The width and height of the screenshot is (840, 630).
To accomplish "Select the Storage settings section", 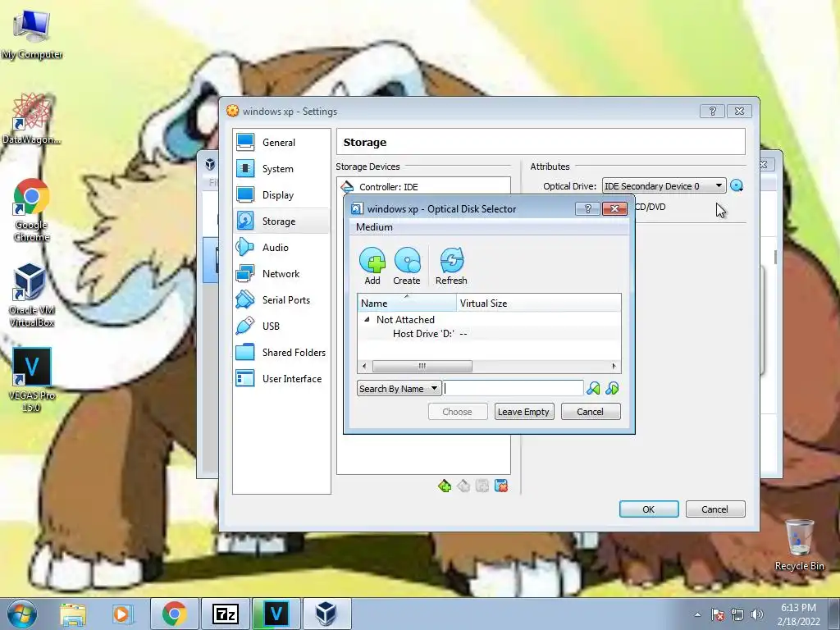I will (282, 221).
